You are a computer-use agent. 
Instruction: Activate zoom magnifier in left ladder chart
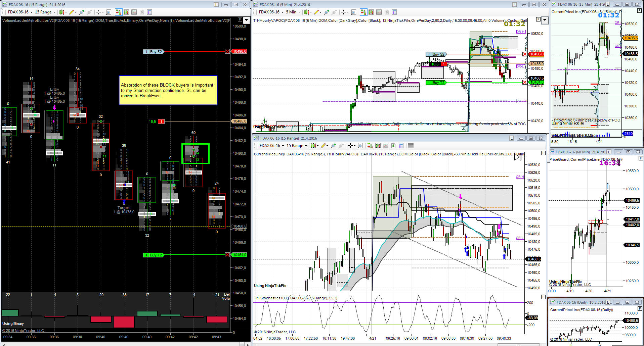pyautogui.click(x=109, y=12)
